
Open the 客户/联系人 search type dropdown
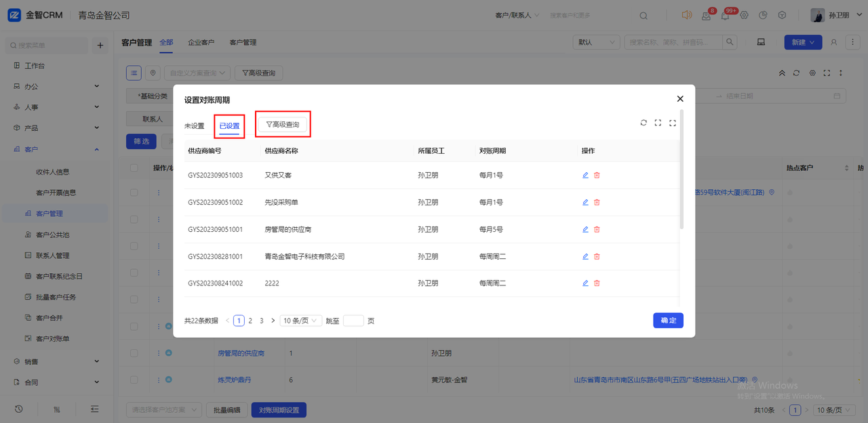(x=517, y=16)
